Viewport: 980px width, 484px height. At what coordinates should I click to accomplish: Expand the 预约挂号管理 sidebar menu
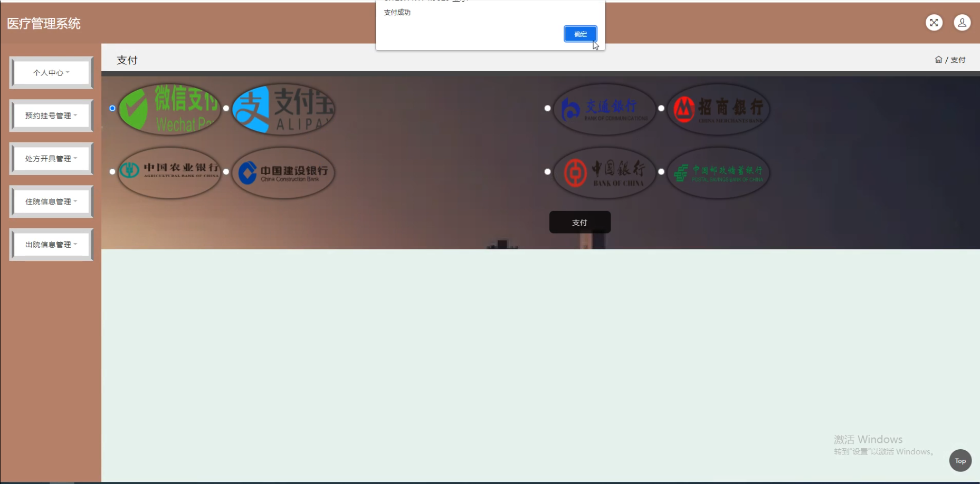pyautogui.click(x=51, y=115)
